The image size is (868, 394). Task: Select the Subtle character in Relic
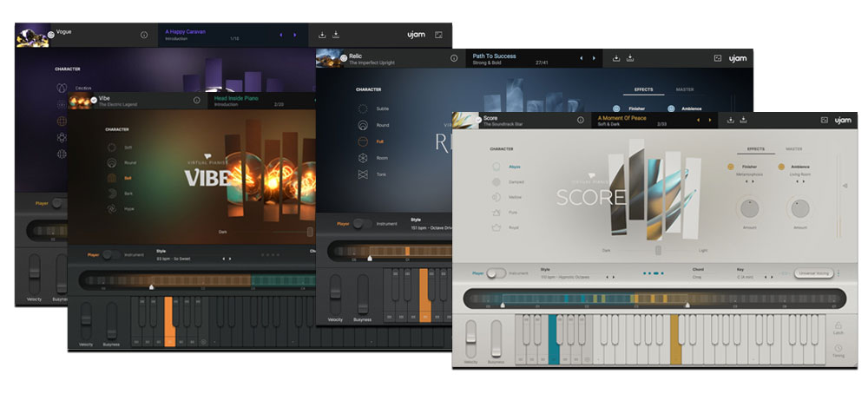(x=373, y=109)
